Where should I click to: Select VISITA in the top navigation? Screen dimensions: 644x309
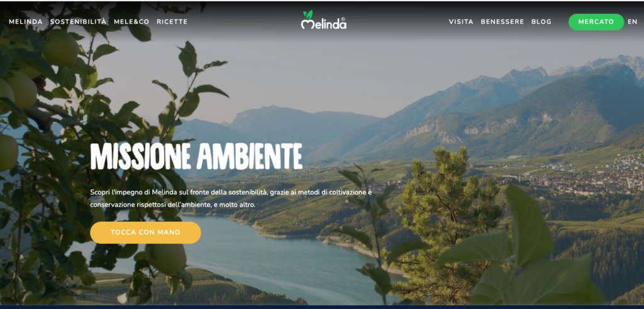point(461,22)
